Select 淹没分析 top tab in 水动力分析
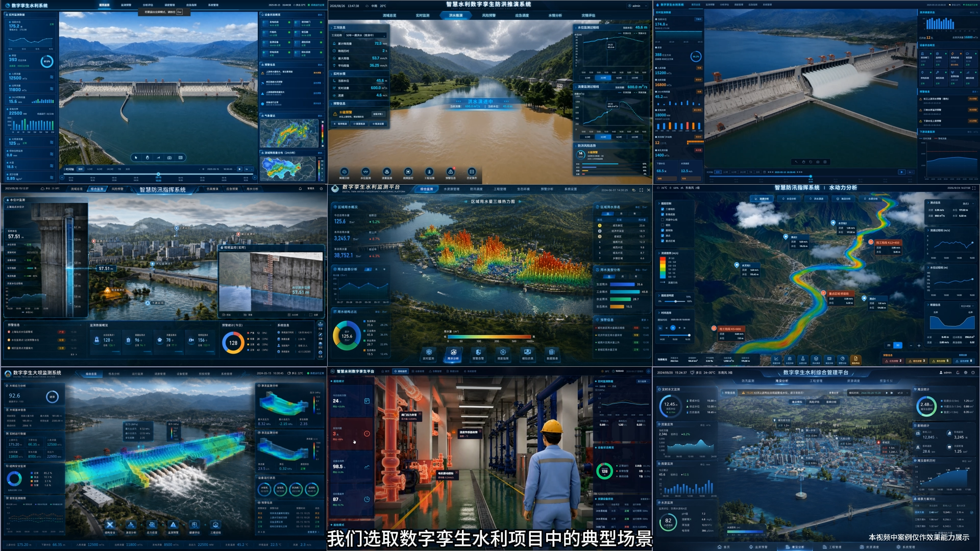Image resolution: width=980 pixels, height=551 pixels. coord(843,198)
